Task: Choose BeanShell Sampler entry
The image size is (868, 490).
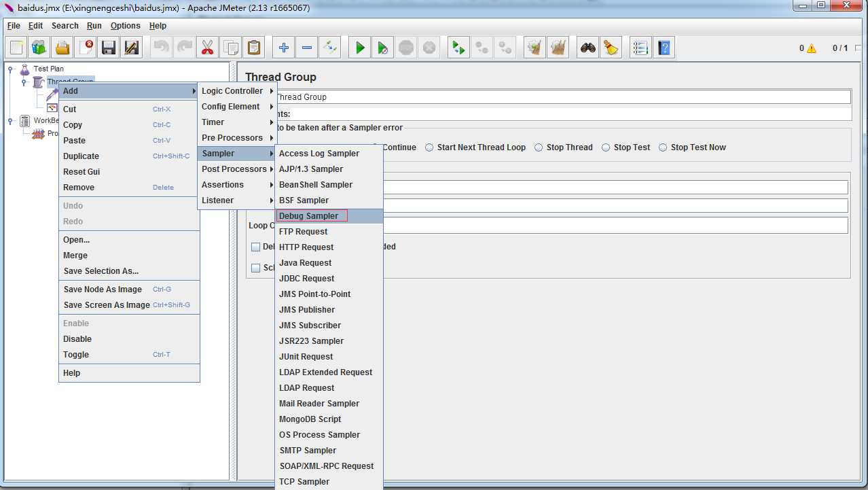Action: pyautogui.click(x=329, y=185)
